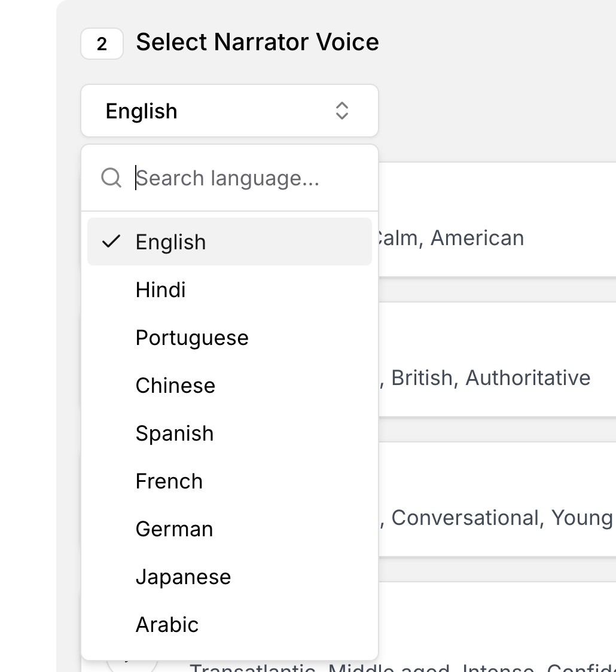Pick Spanish from the language list
The height and width of the screenshot is (672, 616).
(229, 433)
